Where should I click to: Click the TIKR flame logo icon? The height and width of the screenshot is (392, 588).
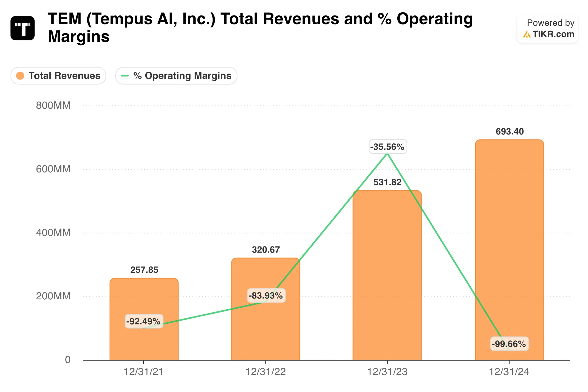[x=527, y=34]
